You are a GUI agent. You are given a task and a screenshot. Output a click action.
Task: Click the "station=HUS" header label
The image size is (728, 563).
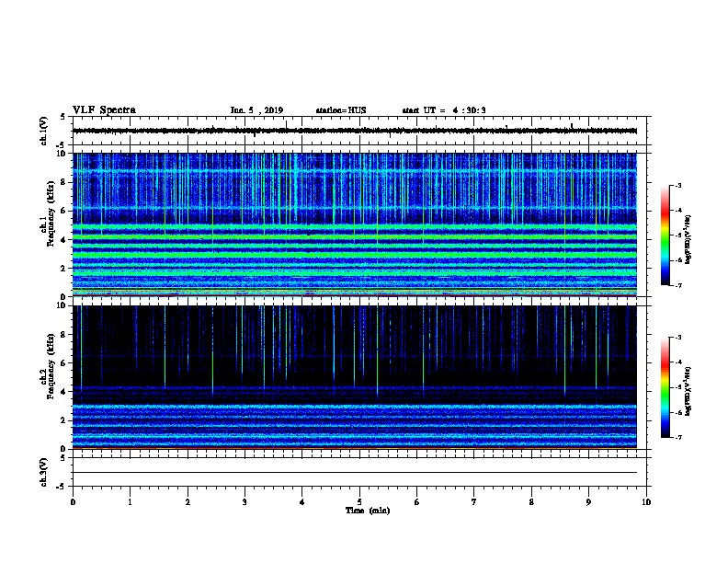click(x=341, y=110)
